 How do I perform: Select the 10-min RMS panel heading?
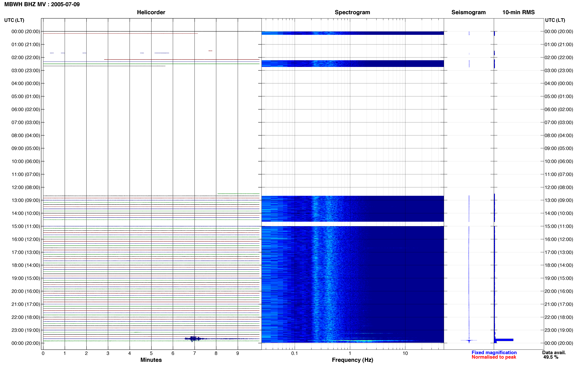[518, 12]
